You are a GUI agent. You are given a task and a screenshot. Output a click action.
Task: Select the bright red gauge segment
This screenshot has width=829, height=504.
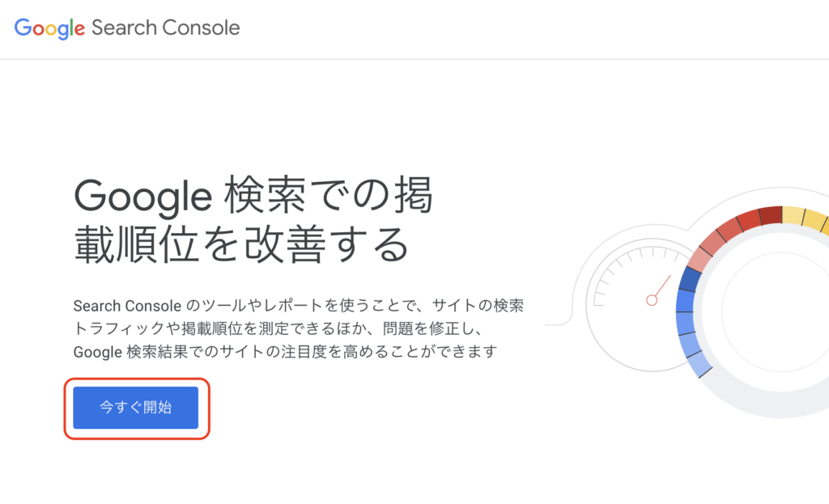point(749,221)
